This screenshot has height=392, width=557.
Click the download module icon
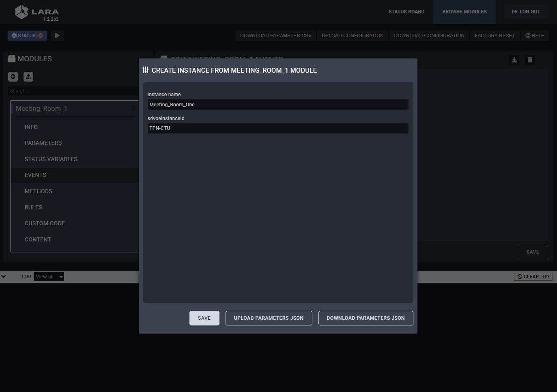(514, 60)
